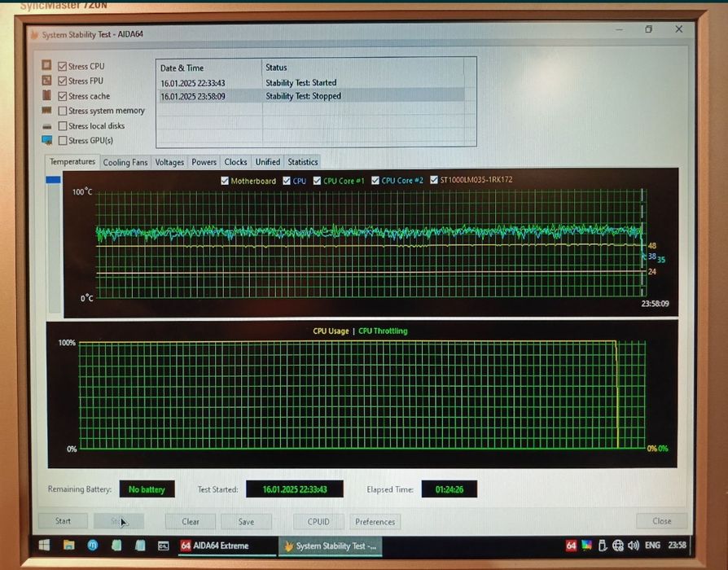Hide Motherboard temperature line
Image resolution: width=728 pixels, height=570 pixels.
pos(225,181)
